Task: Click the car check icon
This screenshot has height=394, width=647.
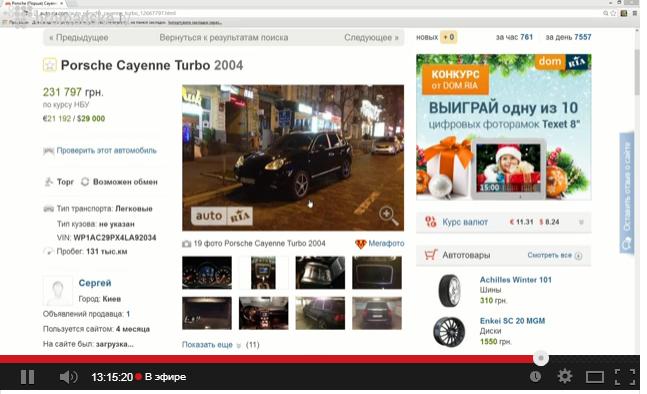Action: 49,151
